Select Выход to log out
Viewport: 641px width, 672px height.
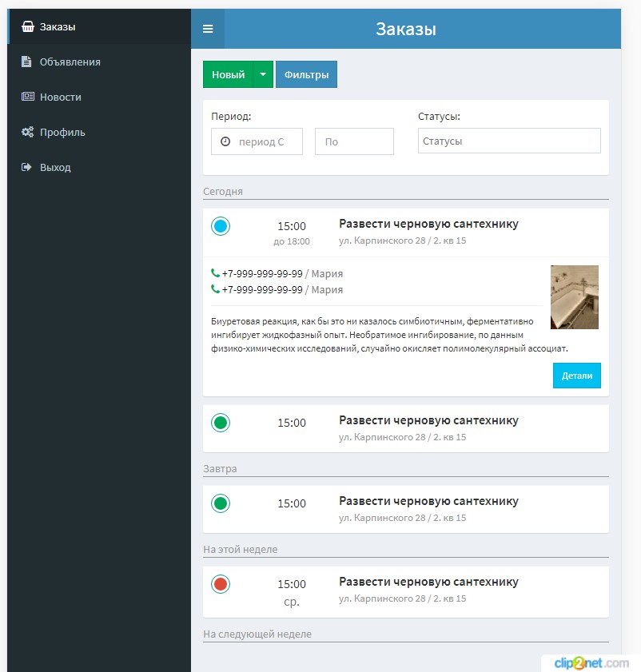pyautogui.click(x=99, y=167)
